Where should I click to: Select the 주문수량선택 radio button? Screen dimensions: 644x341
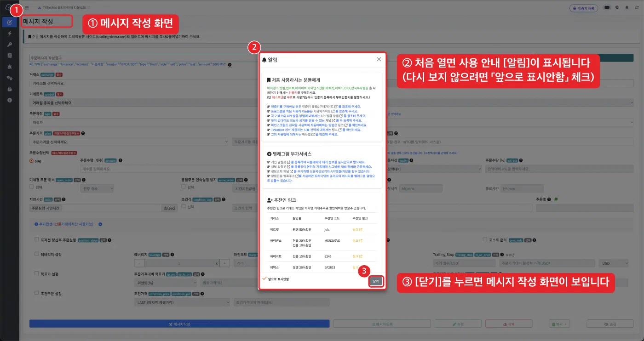(x=31, y=161)
